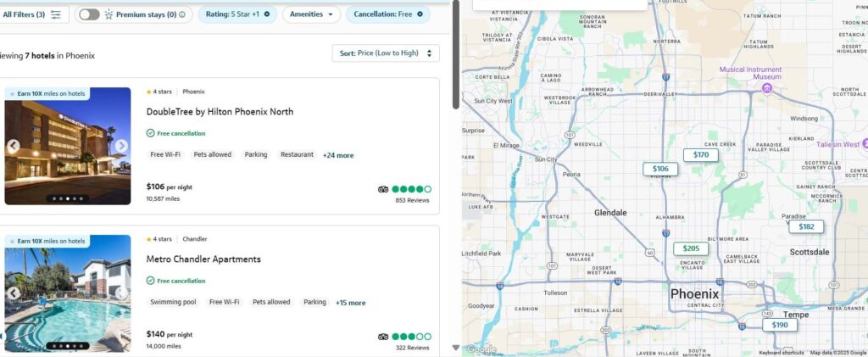Open Sort: Price (Low to High) dropdown

tap(386, 53)
